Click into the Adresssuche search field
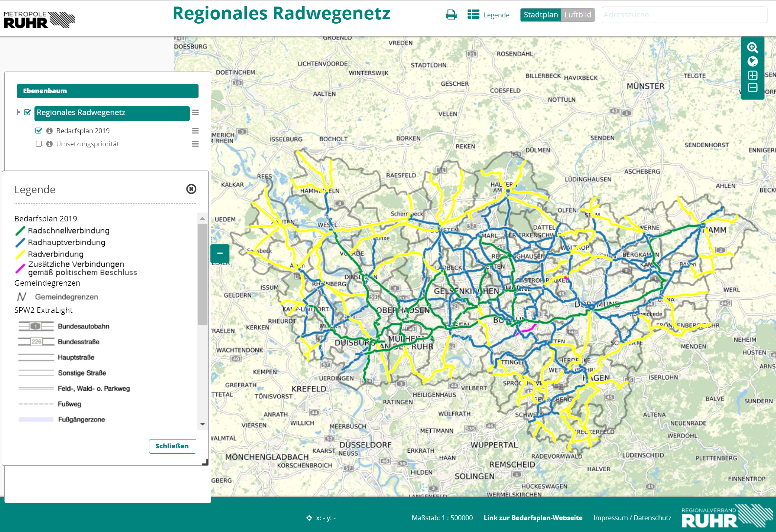 tap(684, 15)
